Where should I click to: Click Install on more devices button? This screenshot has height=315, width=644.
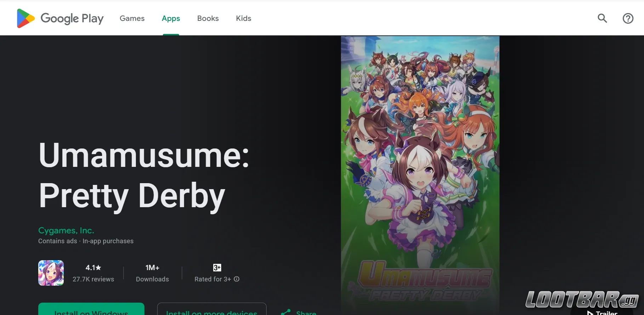pyautogui.click(x=212, y=309)
